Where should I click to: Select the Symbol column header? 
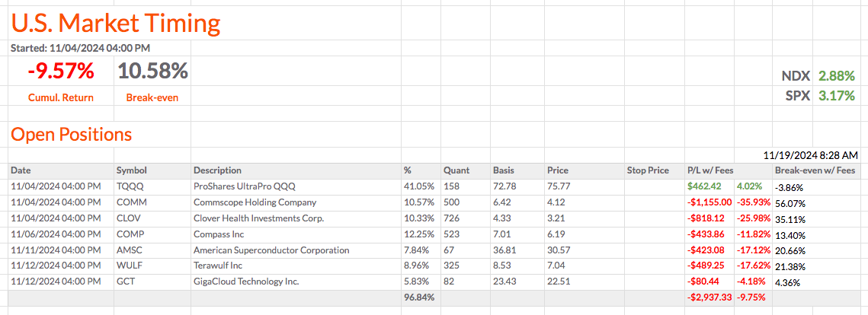click(132, 170)
